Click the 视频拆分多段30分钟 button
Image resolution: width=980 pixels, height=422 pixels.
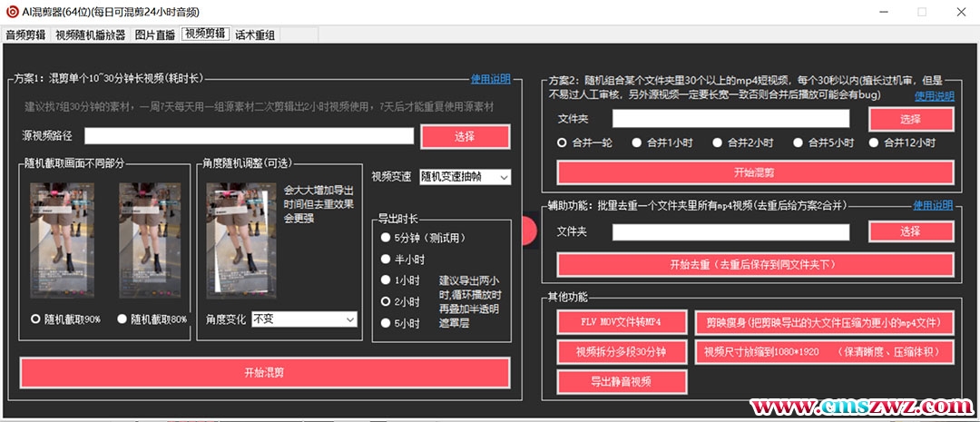click(621, 351)
